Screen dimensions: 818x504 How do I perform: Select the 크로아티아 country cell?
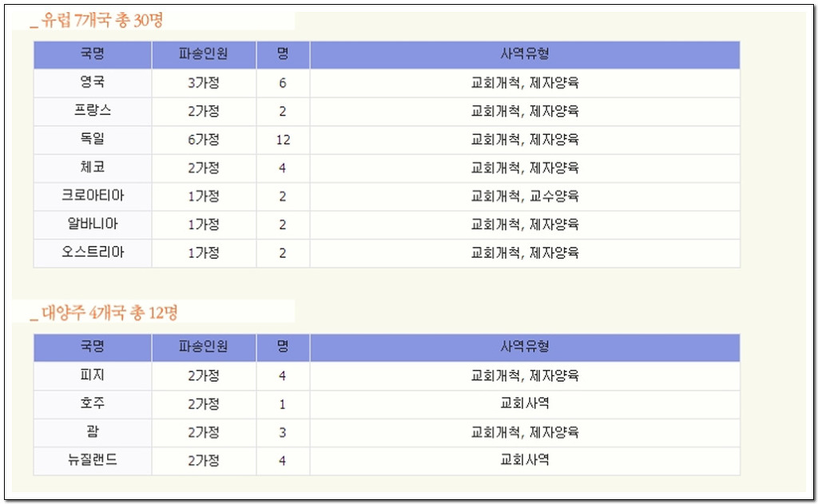click(x=93, y=196)
